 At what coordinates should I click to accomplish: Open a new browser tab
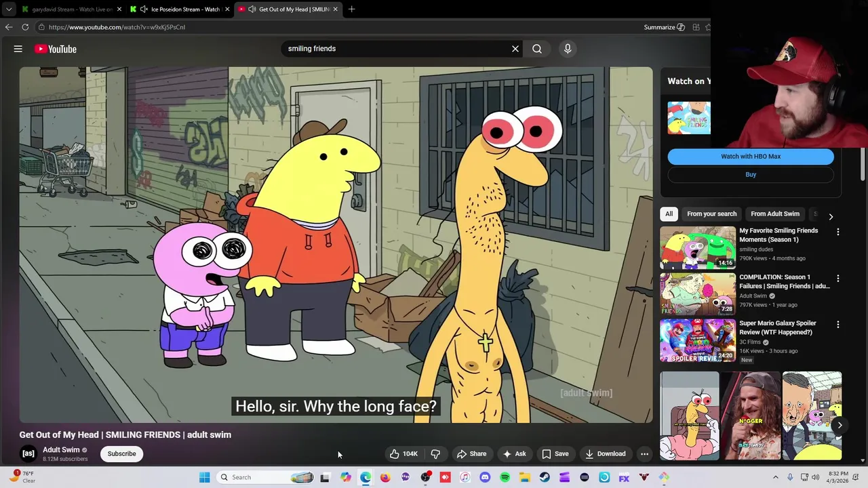pyautogui.click(x=351, y=9)
